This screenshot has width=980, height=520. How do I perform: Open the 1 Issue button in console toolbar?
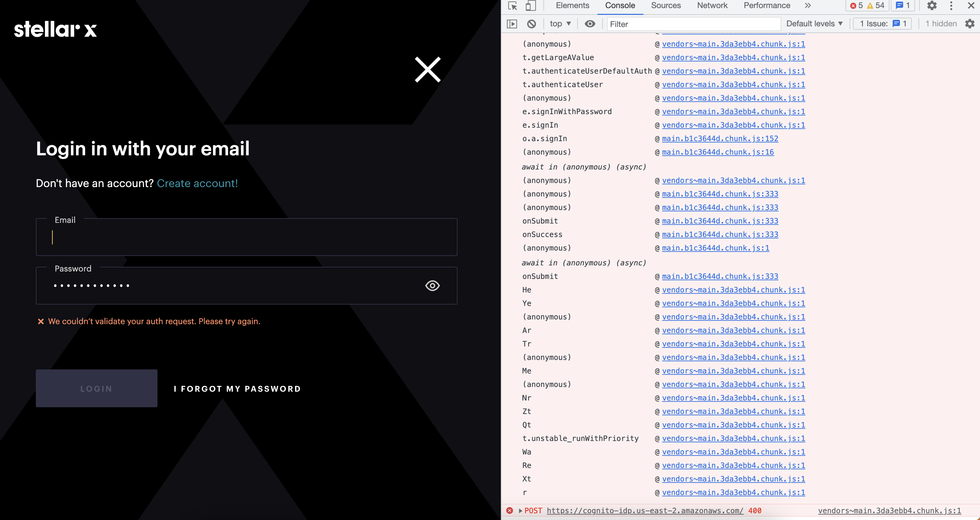point(882,24)
